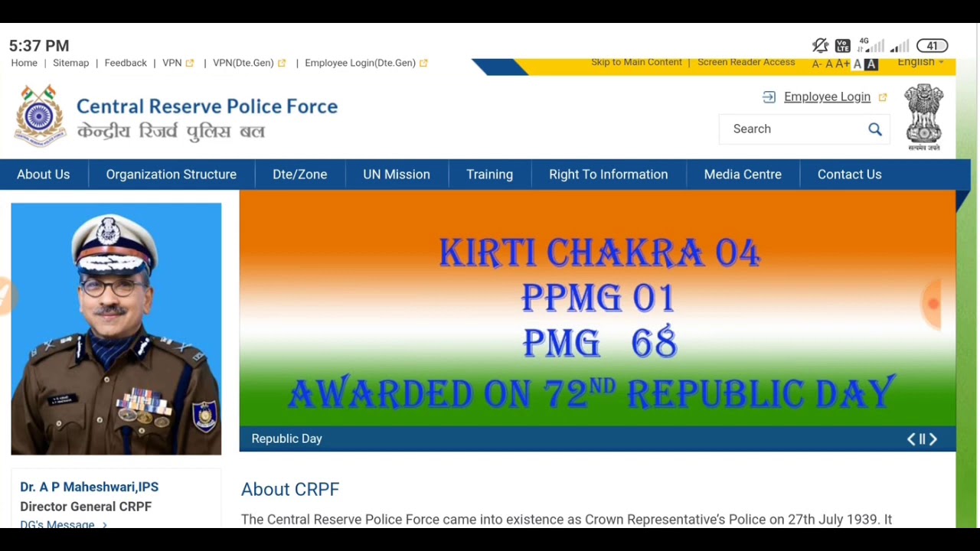Open the Organization Structure menu
Image resolution: width=980 pixels, height=551 pixels.
click(171, 174)
